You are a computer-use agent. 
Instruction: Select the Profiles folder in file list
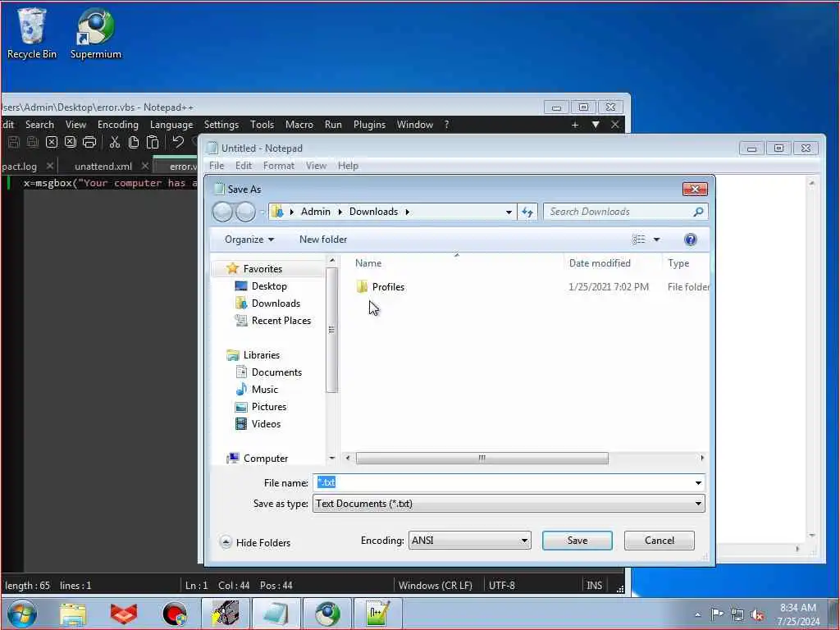point(380,287)
